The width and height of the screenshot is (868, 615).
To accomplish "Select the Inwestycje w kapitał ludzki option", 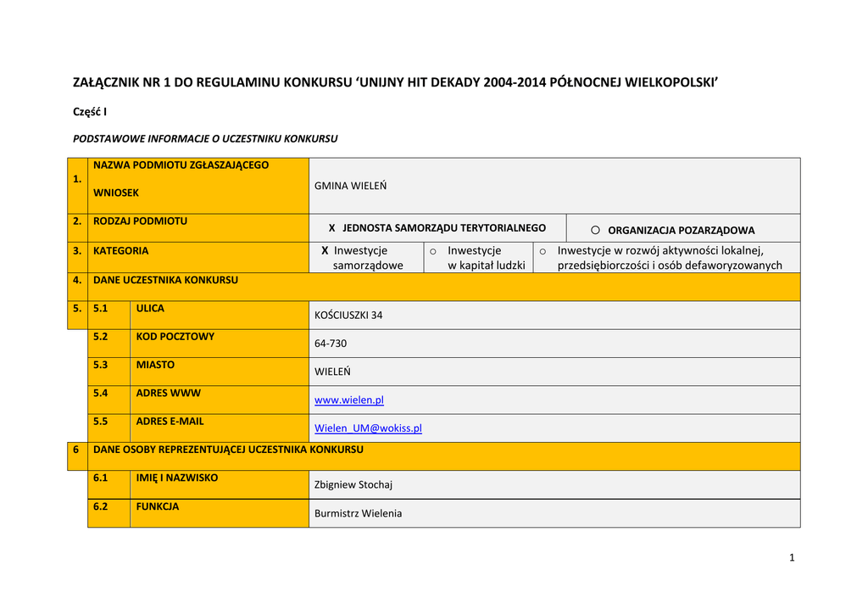I will click(x=433, y=251).
